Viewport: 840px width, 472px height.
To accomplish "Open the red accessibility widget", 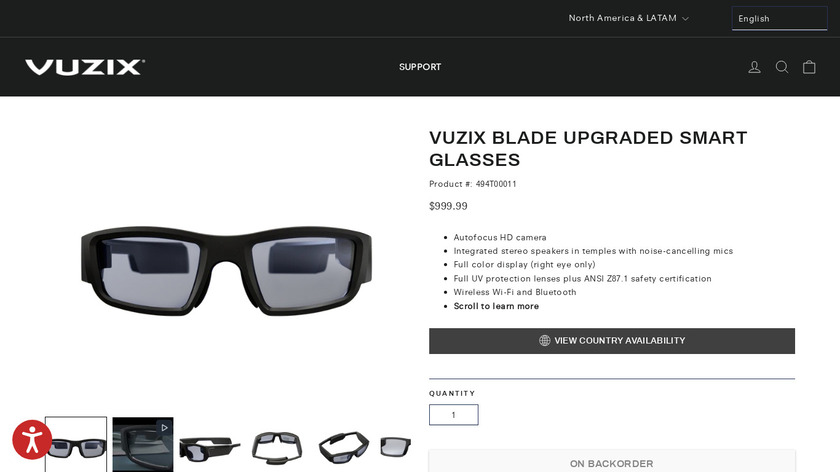I will [x=32, y=440].
